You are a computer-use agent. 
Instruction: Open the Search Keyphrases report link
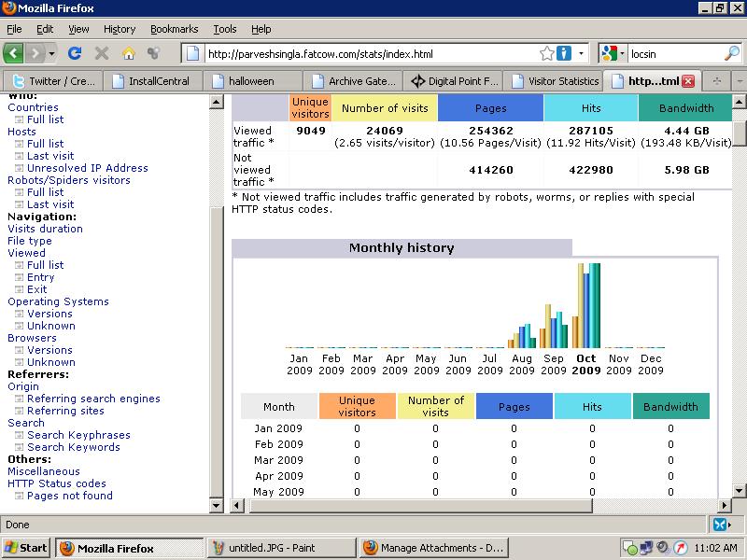point(78,435)
